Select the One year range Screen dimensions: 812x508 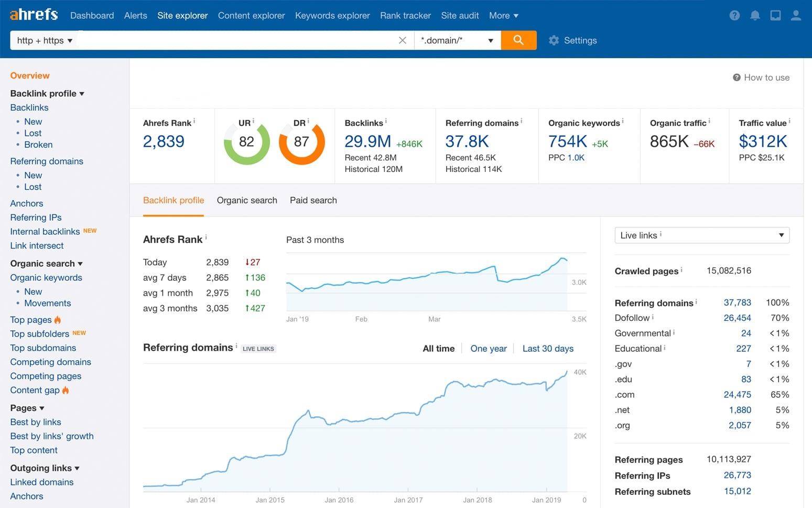pyautogui.click(x=488, y=349)
